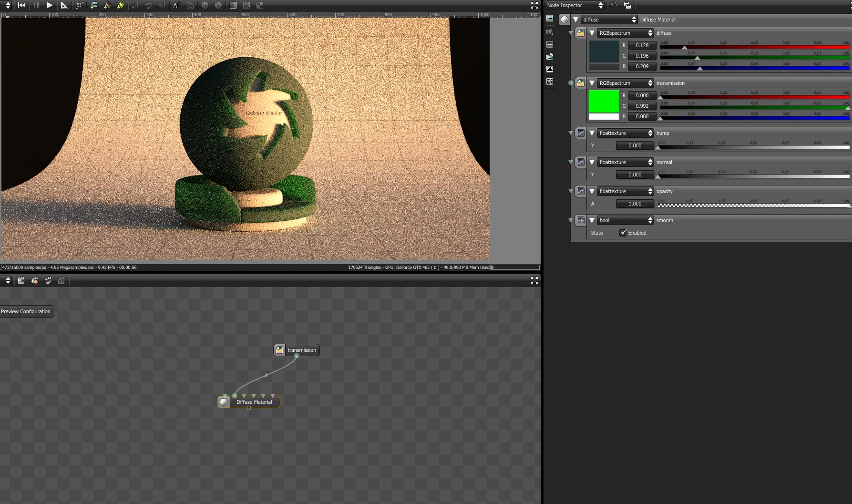Click the green-arrow camera lens icon
The image size is (852, 504).
tap(107, 5)
